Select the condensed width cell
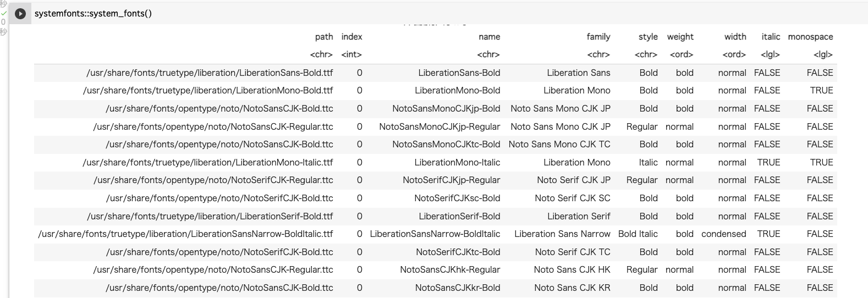The height and width of the screenshot is (298, 868). (723, 234)
